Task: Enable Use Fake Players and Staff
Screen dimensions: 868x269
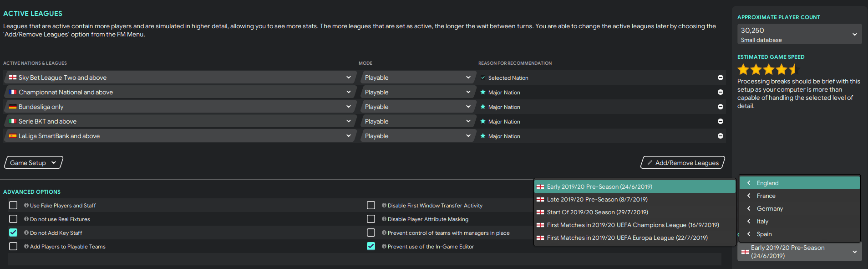Action: click(13, 205)
